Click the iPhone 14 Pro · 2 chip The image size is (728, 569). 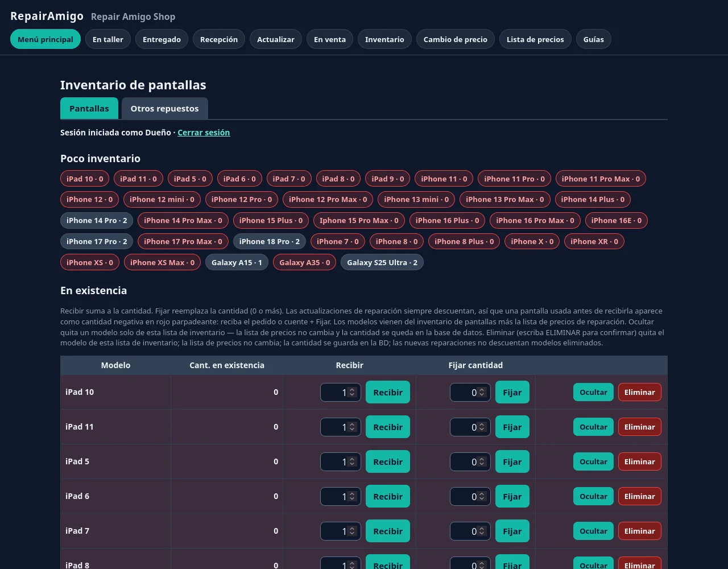97,220
